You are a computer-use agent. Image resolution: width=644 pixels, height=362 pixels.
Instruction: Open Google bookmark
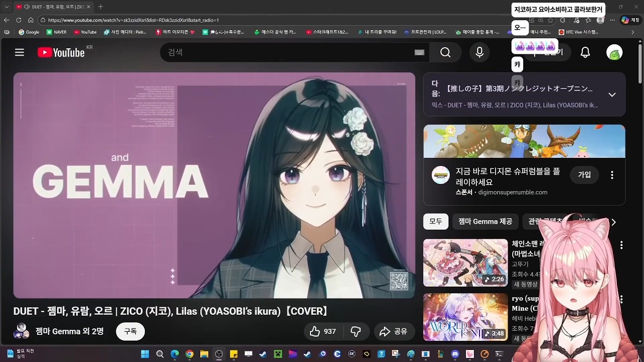point(29,32)
